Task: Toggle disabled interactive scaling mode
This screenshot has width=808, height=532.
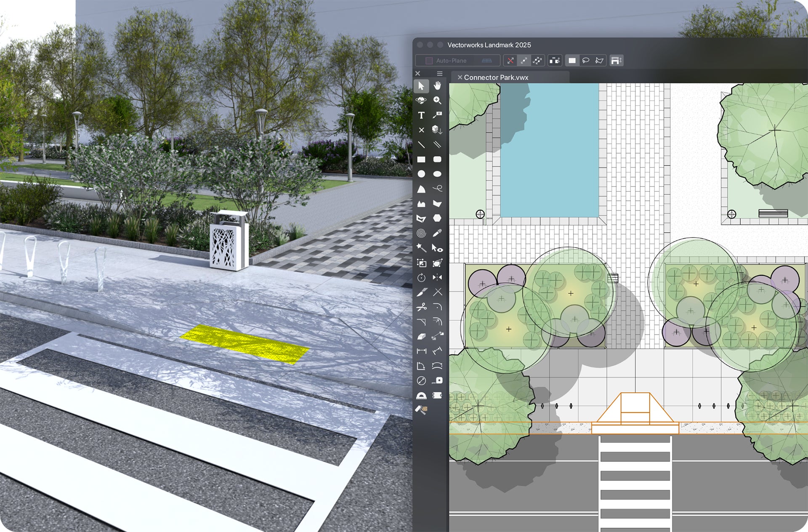Action: coord(510,61)
